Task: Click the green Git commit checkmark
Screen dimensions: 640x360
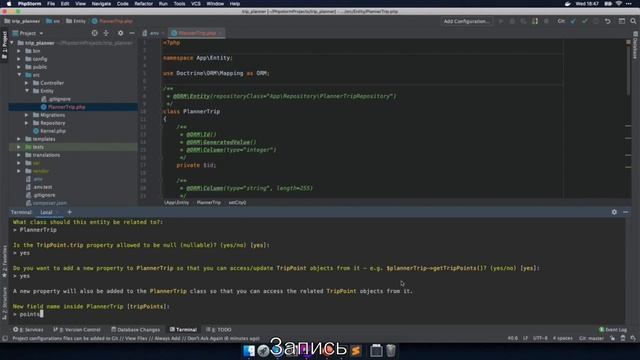Action: (584, 21)
